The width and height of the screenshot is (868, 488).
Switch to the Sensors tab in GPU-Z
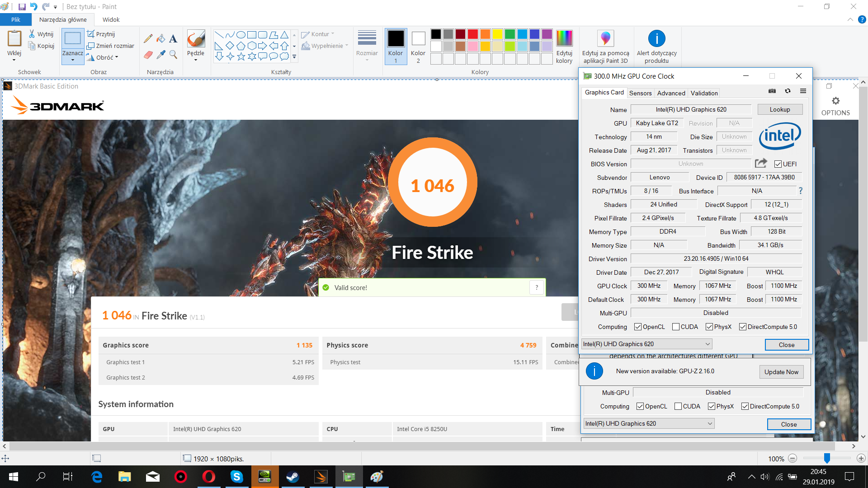(640, 93)
